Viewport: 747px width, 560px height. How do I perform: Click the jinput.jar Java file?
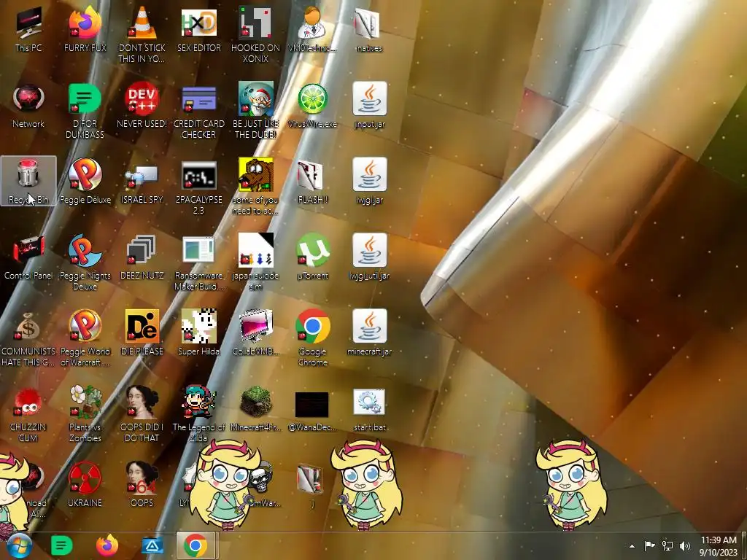(x=369, y=106)
